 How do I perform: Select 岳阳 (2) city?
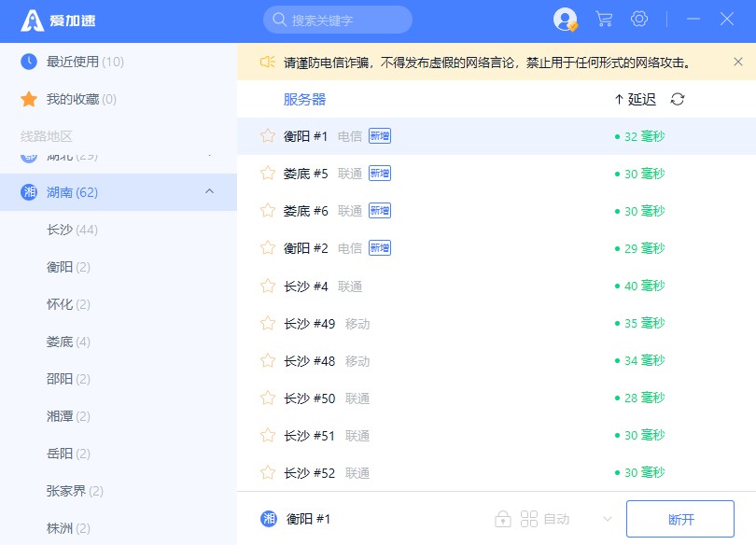[119, 454]
